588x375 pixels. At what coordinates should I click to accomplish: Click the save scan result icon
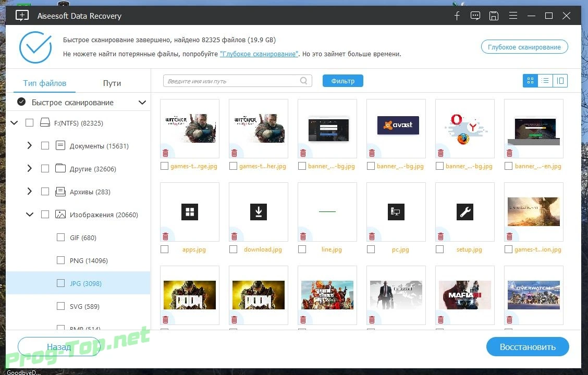pos(494,16)
